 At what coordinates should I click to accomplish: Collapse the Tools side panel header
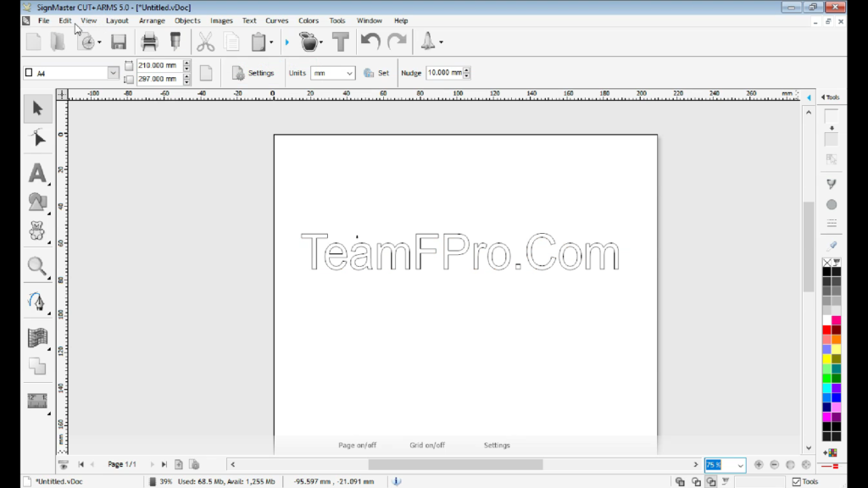[x=831, y=97]
